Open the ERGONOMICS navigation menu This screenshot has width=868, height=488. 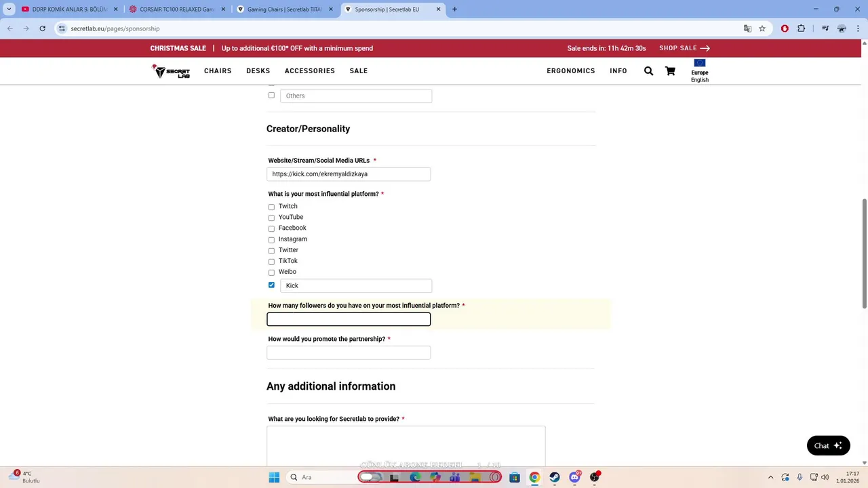click(571, 71)
